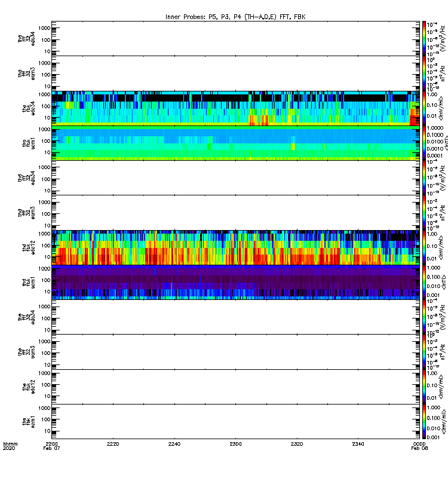Screen dimensions: 448x478
Task: Click the tha fbk scm1 spectrogram
Action: click(x=235, y=143)
